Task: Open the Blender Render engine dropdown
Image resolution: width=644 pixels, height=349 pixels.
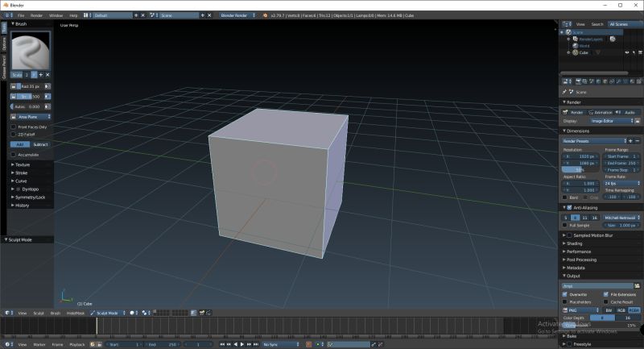Action: coord(237,15)
